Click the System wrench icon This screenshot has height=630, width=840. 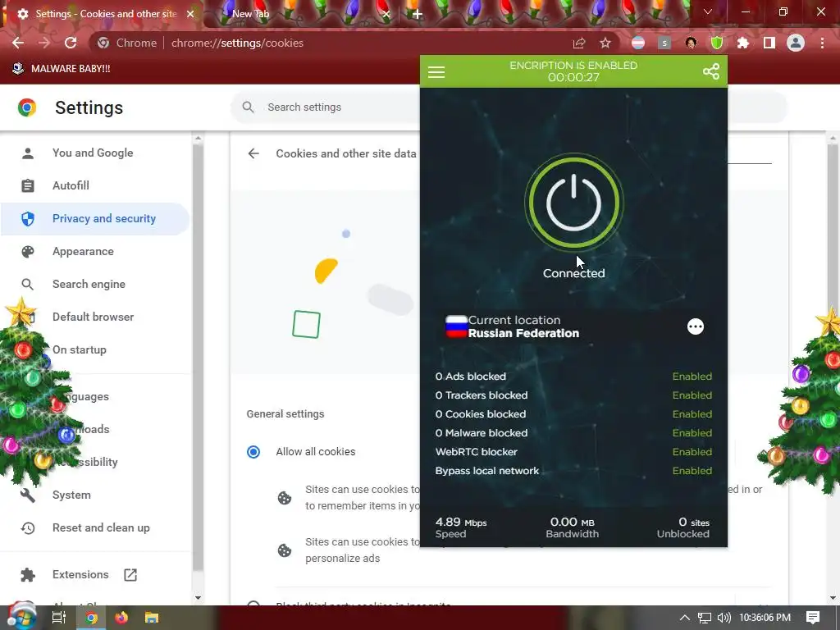coord(28,495)
